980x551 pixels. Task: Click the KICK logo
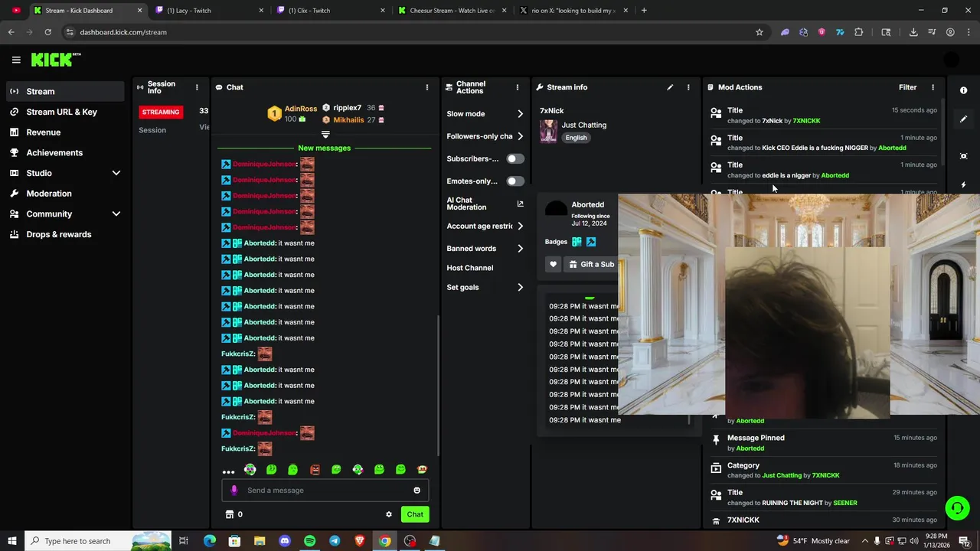coord(56,60)
